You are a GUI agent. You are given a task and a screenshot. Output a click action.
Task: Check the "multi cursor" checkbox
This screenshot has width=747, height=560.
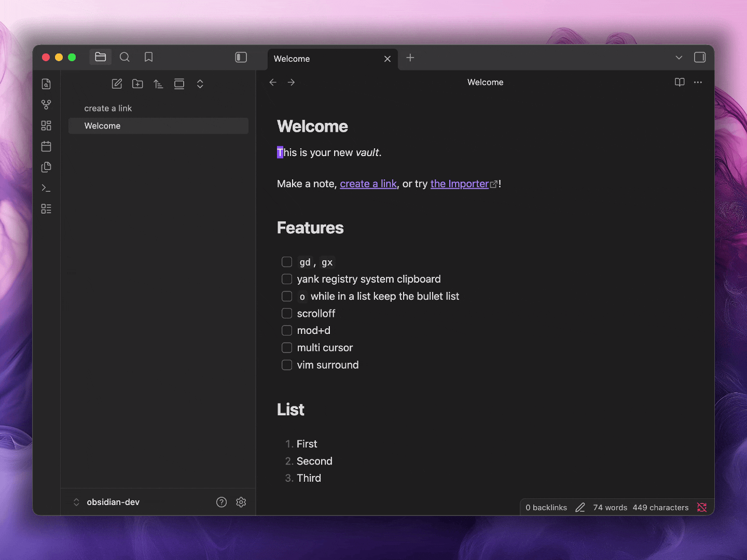[287, 347]
